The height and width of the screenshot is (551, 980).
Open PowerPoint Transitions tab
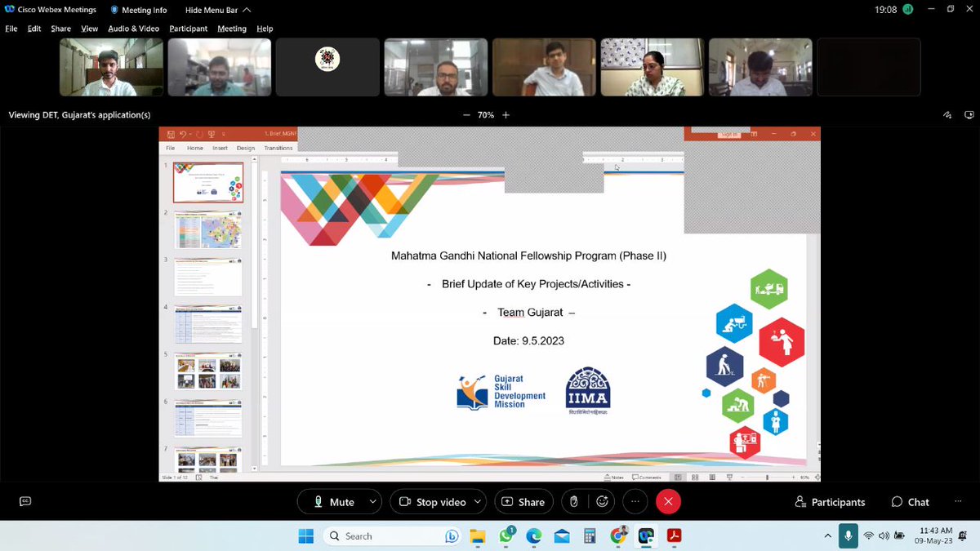(x=278, y=148)
